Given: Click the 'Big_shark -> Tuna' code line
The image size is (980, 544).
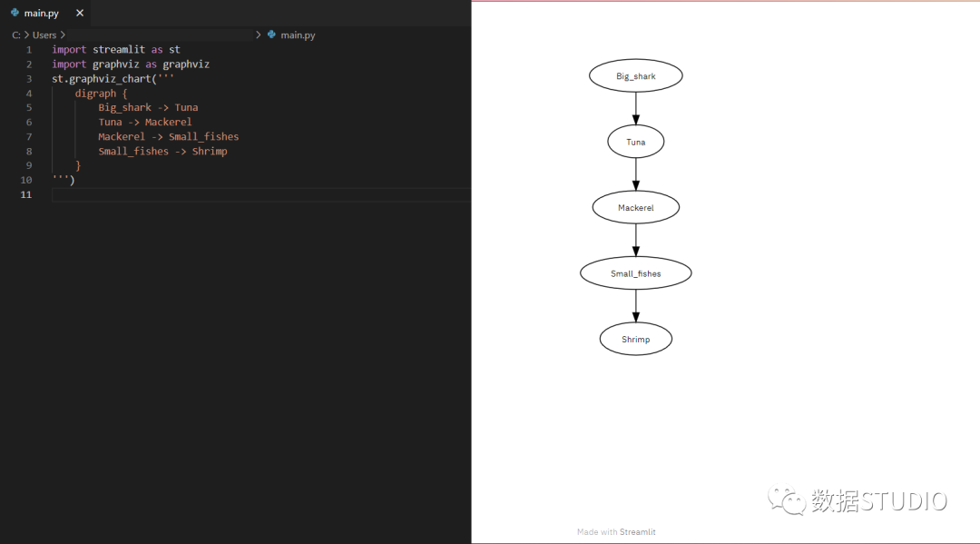Looking at the screenshot, I should click(x=148, y=107).
